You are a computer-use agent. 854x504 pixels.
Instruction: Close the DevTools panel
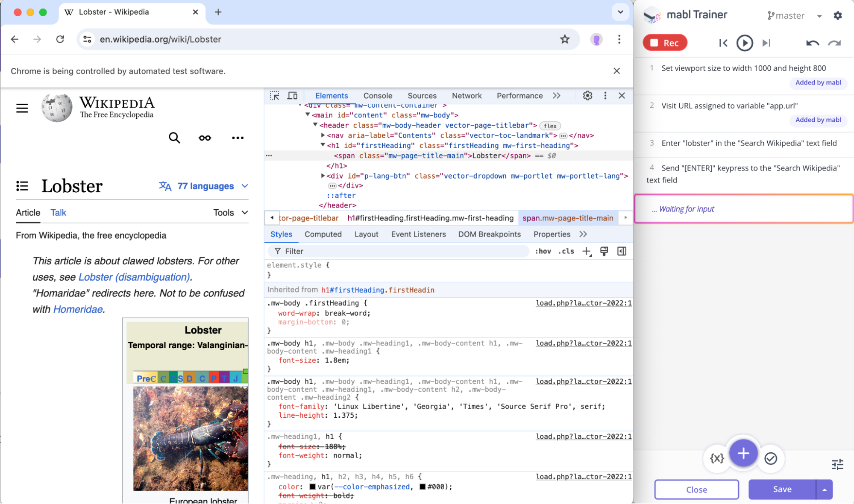[x=622, y=96]
